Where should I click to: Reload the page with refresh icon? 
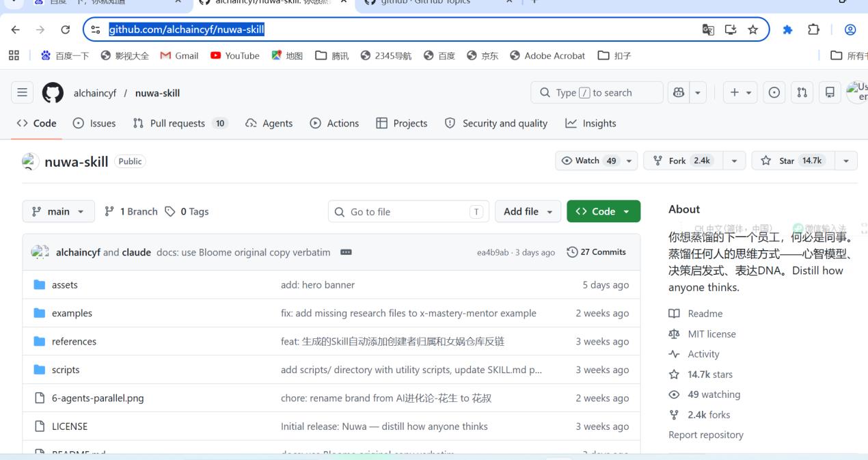pos(66,29)
